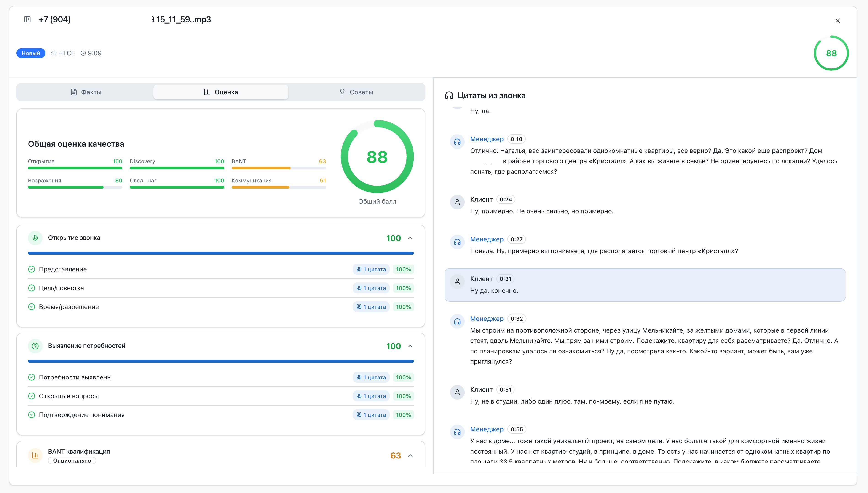Click question-mark icon in Выявление потребностей
Screen dimensions: 868x493
coord(35,346)
